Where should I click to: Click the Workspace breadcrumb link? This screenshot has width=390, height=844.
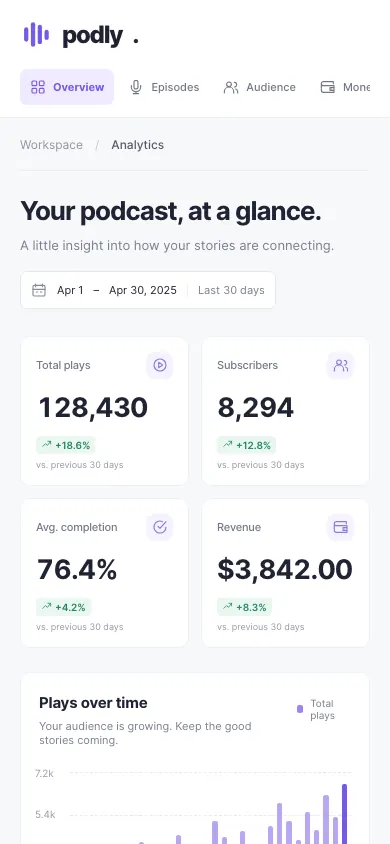pyautogui.click(x=52, y=145)
